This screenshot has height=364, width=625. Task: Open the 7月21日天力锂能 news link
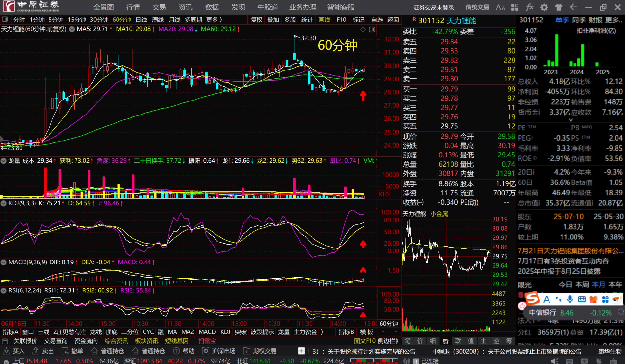point(570,251)
